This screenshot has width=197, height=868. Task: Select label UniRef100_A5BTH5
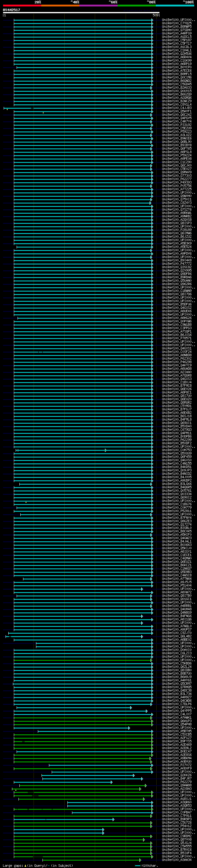pos(177,731)
